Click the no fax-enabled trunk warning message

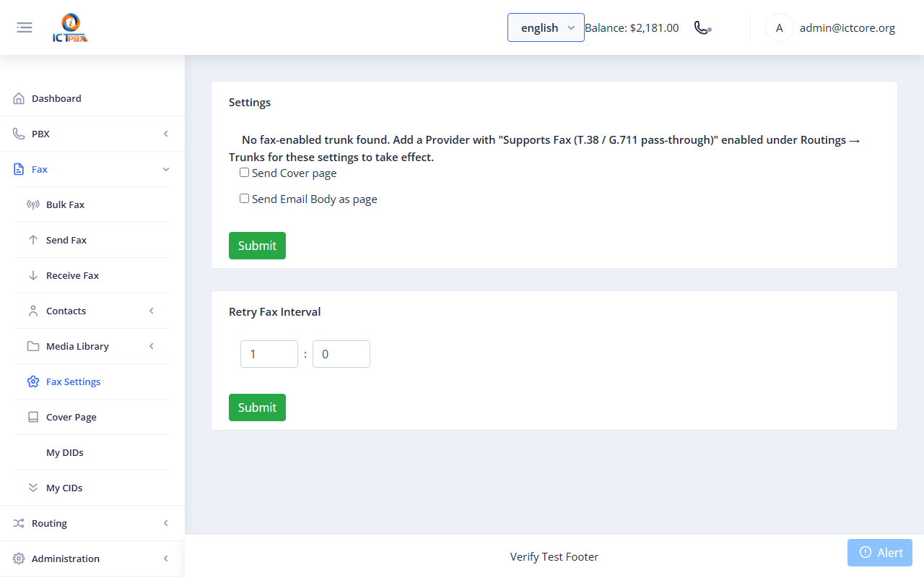(x=545, y=148)
